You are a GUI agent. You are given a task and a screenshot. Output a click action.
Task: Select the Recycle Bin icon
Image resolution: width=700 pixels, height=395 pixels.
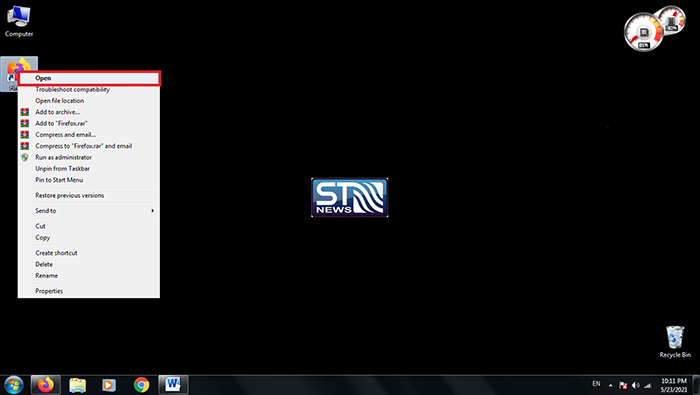pos(675,342)
